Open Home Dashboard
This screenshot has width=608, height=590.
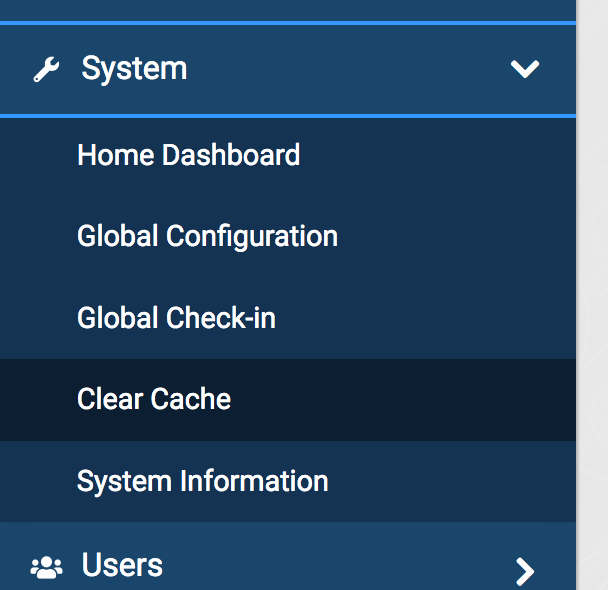(288, 155)
